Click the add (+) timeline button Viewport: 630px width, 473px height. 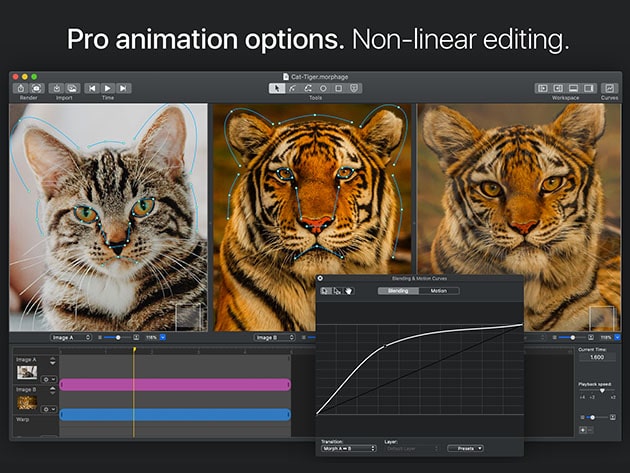tap(583, 430)
